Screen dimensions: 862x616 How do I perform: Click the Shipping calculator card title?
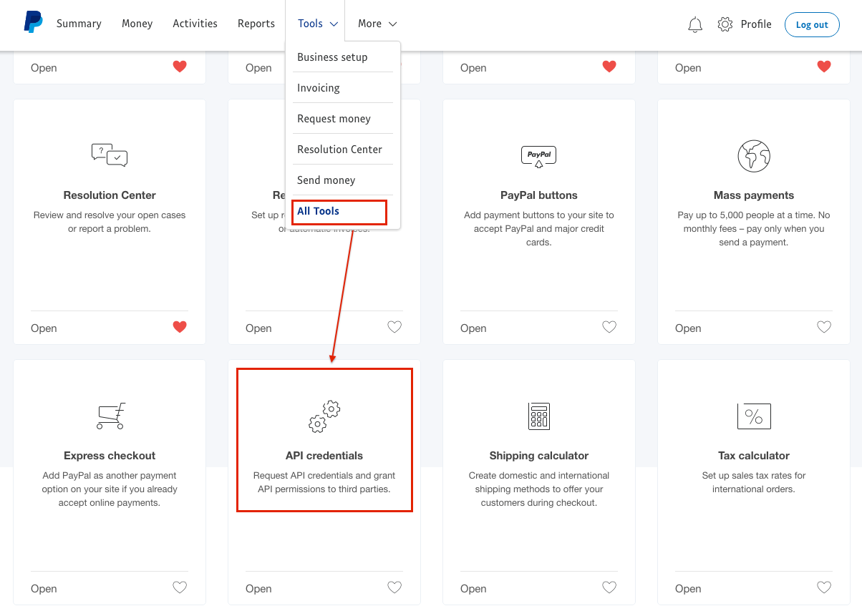539,456
